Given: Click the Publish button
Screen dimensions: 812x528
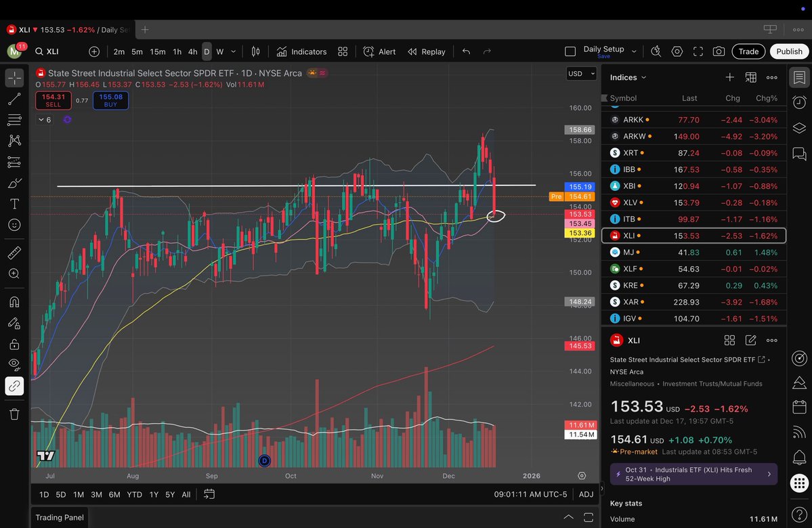Looking at the screenshot, I should [789, 51].
